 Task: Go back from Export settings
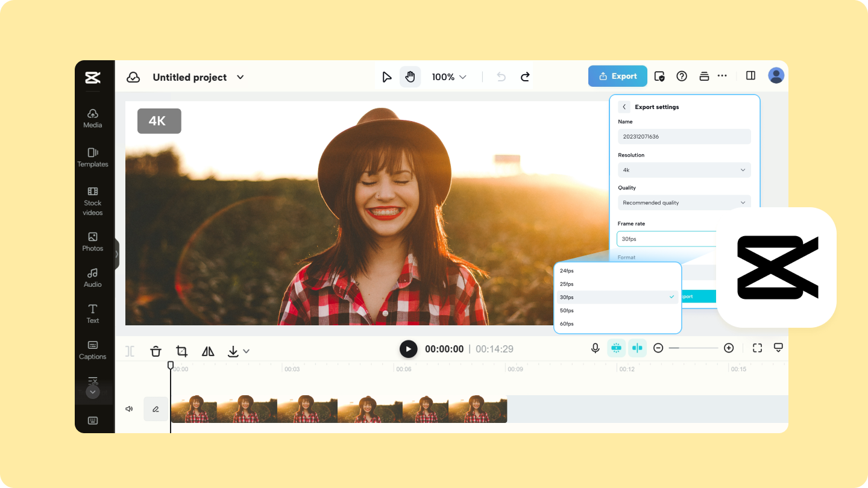(624, 107)
